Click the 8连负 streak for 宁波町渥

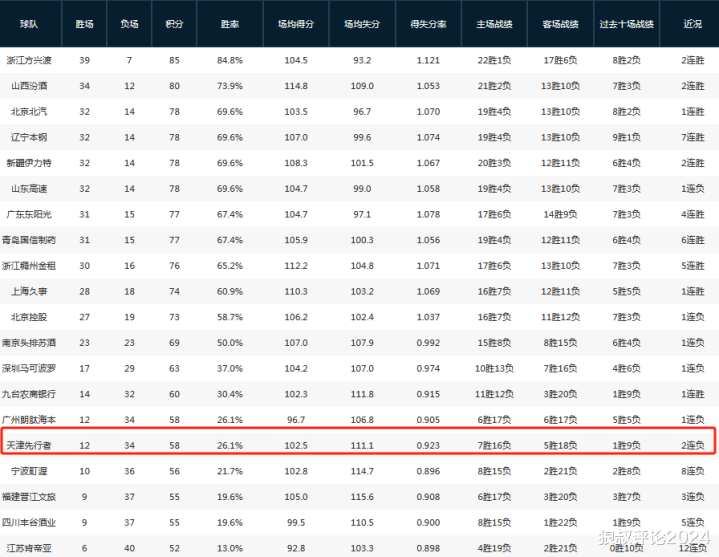[692, 471]
